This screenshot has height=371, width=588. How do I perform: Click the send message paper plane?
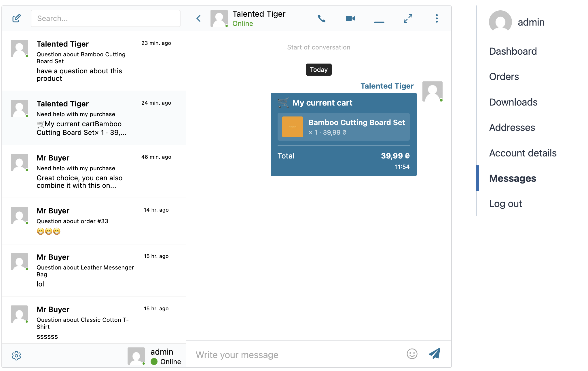tap(435, 354)
